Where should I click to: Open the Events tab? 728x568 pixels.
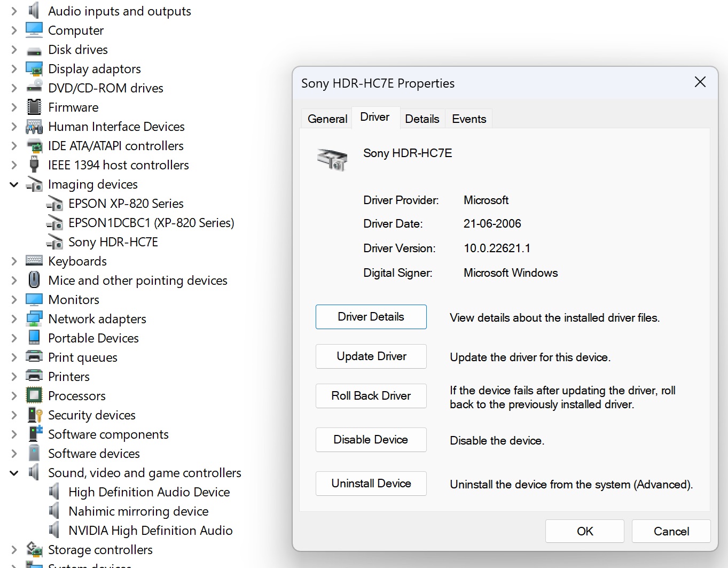tap(469, 119)
